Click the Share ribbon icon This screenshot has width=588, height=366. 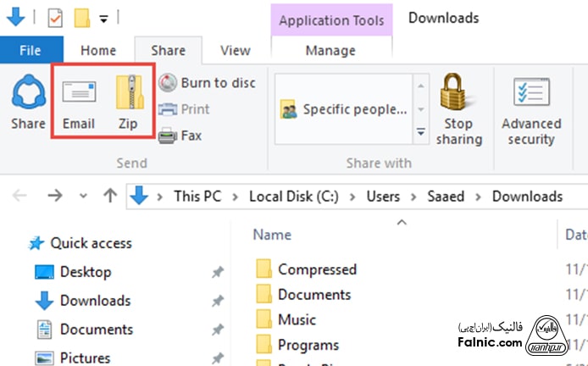[28, 103]
